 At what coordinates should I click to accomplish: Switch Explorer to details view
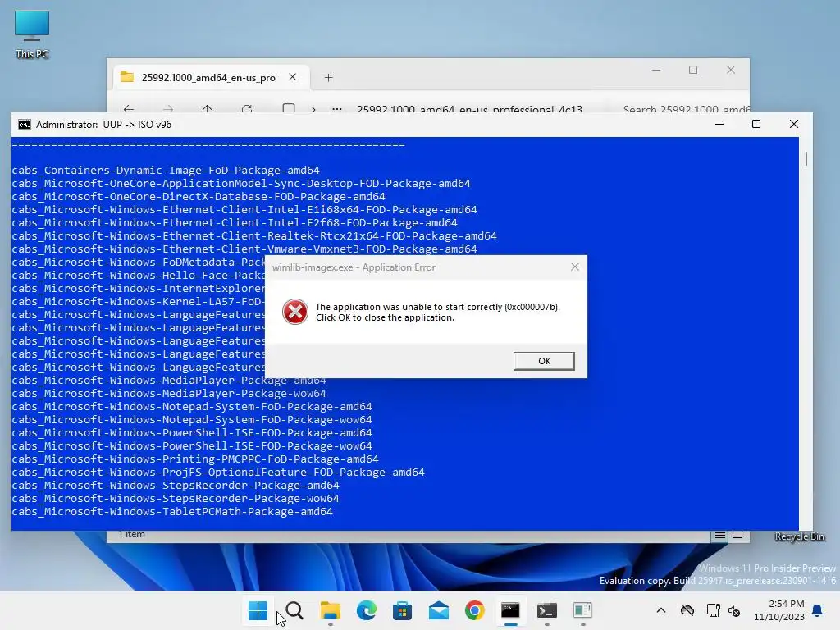pos(720,535)
